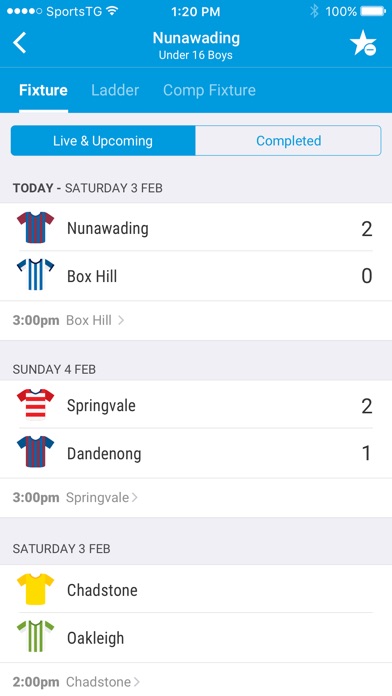Expand Chadstone venue chevron
The height and width of the screenshot is (696, 392).
click(137, 682)
